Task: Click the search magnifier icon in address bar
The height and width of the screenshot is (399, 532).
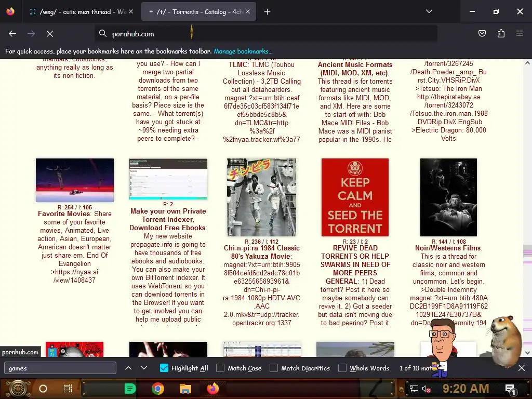Action: (x=102, y=34)
